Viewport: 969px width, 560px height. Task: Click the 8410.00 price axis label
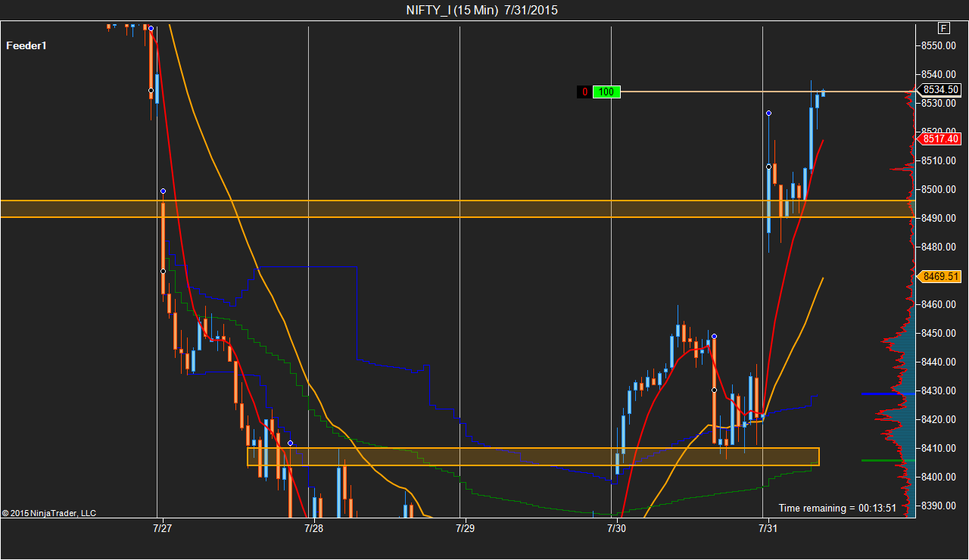[939, 448]
